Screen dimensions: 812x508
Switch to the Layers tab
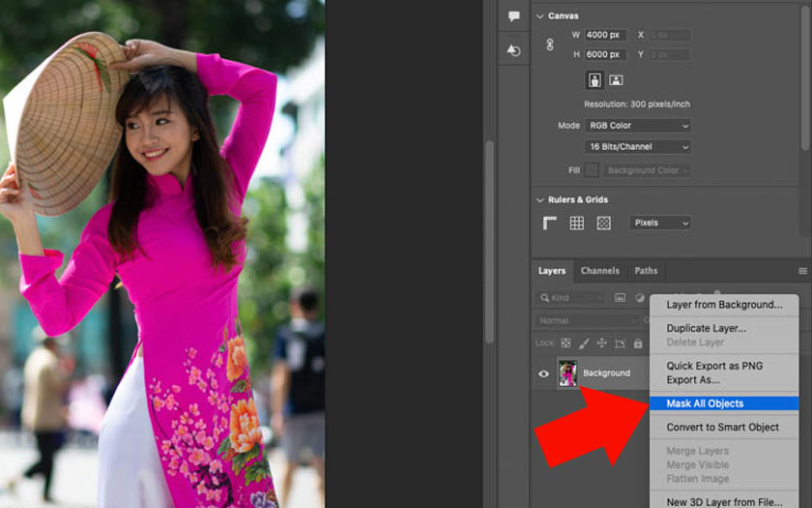pyautogui.click(x=552, y=271)
